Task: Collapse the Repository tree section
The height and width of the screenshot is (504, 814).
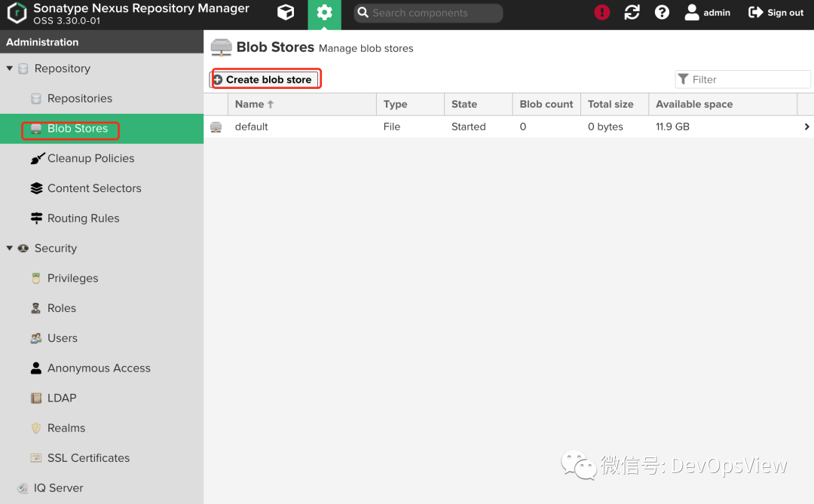Action: coord(9,68)
